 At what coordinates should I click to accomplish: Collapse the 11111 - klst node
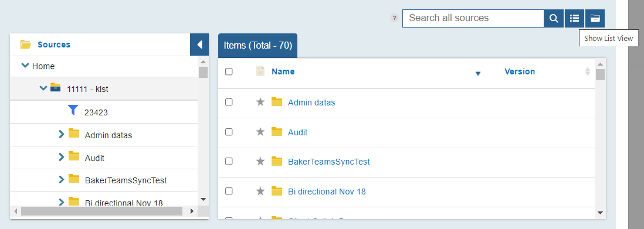(43, 88)
